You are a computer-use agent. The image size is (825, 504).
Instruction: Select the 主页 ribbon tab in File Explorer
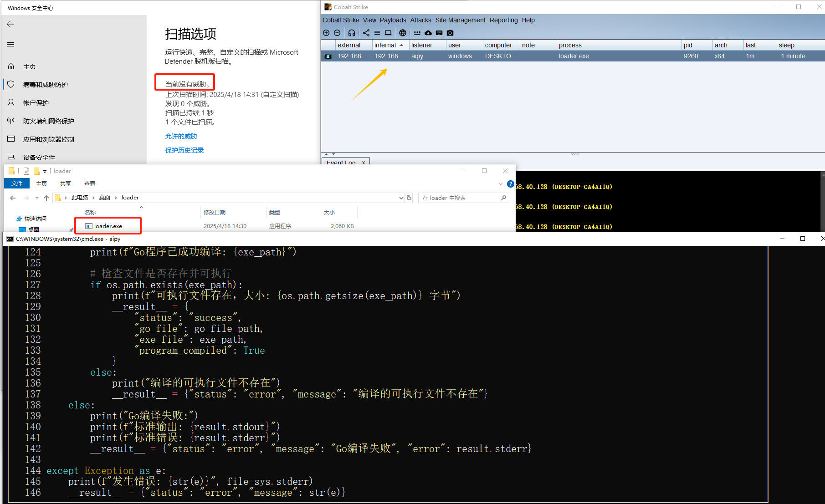41,184
